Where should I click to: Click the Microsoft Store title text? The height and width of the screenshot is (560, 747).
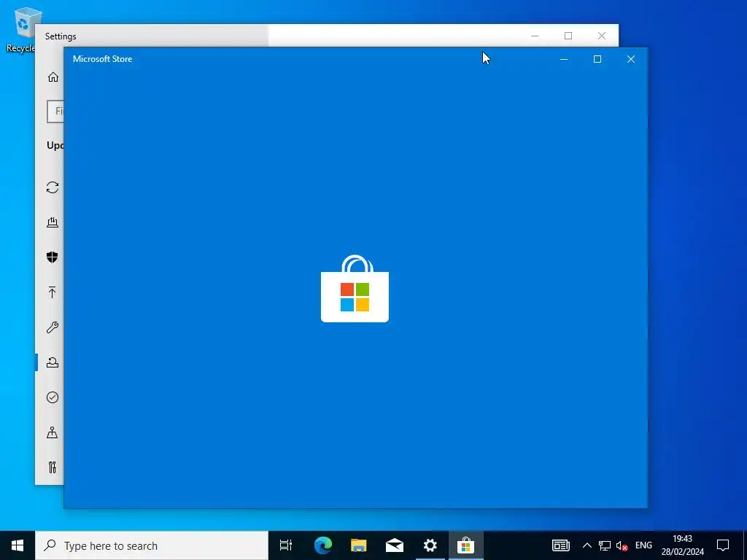102,59
